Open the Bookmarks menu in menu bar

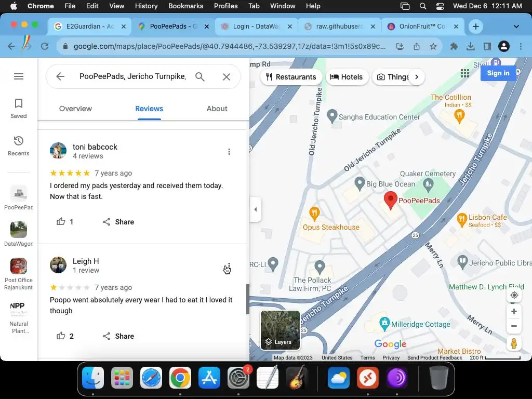pyautogui.click(x=185, y=6)
